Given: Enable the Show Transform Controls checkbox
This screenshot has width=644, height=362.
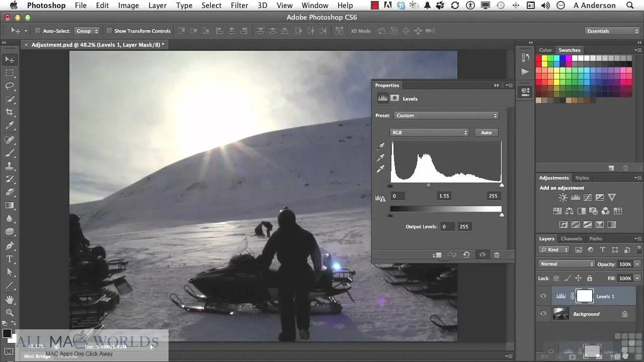Looking at the screenshot, I should [109, 31].
